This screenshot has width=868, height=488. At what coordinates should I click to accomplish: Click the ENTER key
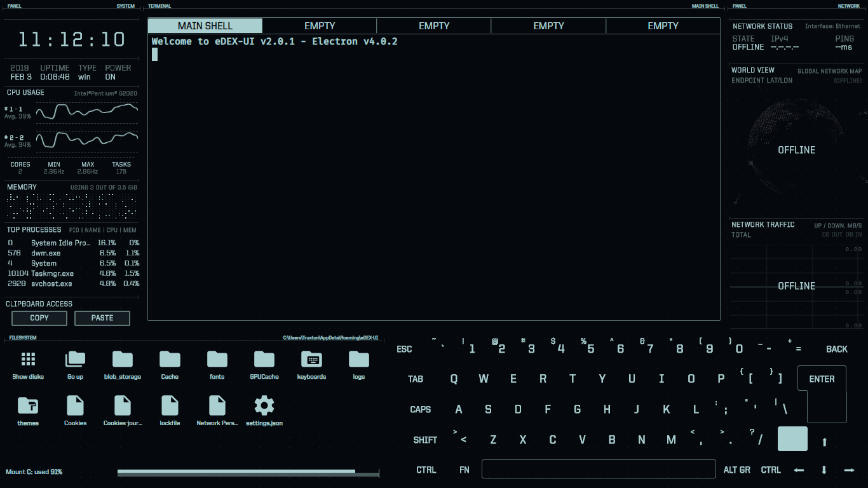[822, 379]
